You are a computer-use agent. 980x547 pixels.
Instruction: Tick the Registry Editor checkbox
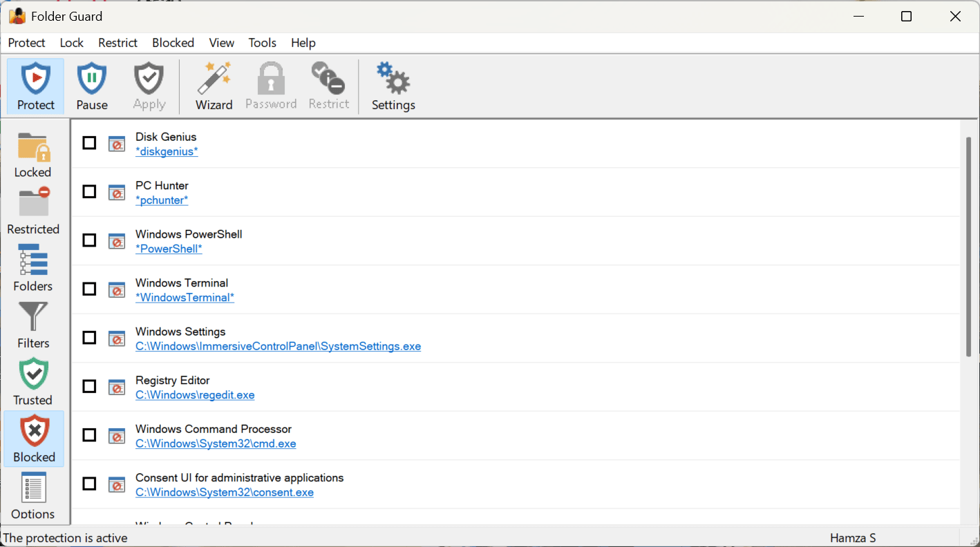pyautogui.click(x=89, y=386)
